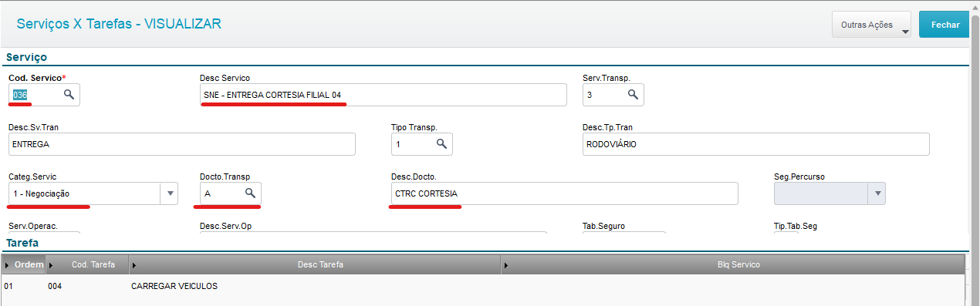Click the Tab.Seguro field label
980x306 pixels.
click(x=603, y=227)
